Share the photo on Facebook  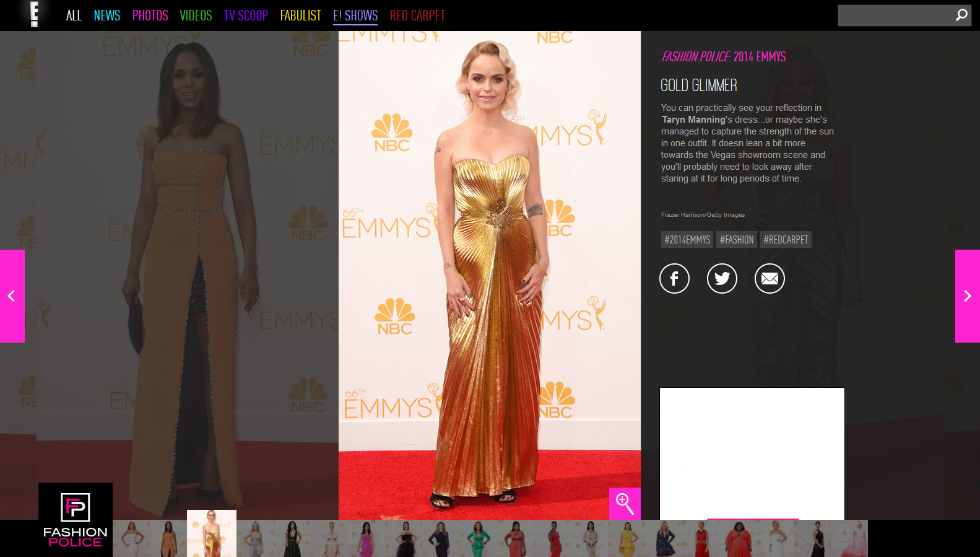pyautogui.click(x=674, y=279)
